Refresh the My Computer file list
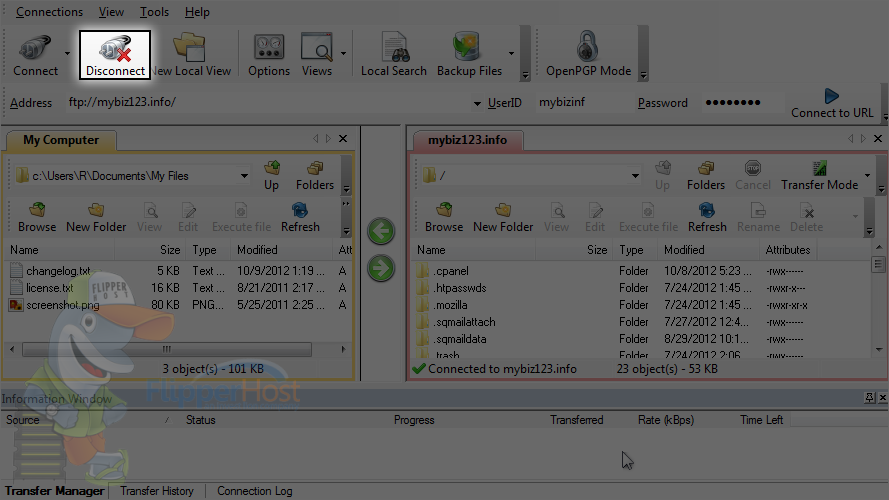 point(300,218)
